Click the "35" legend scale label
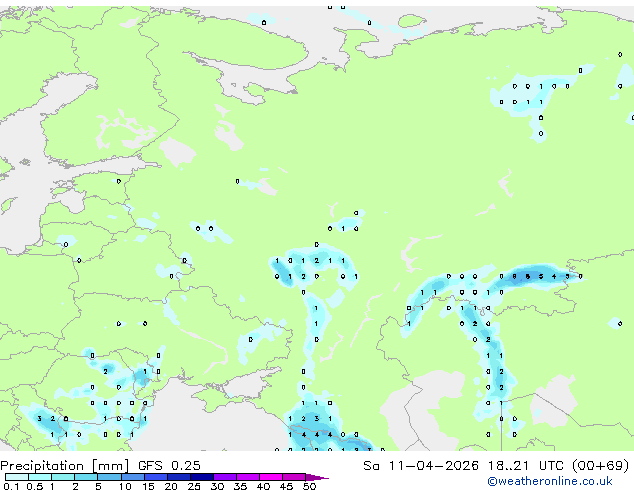This screenshot has height=490, width=634. (x=240, y=486)
